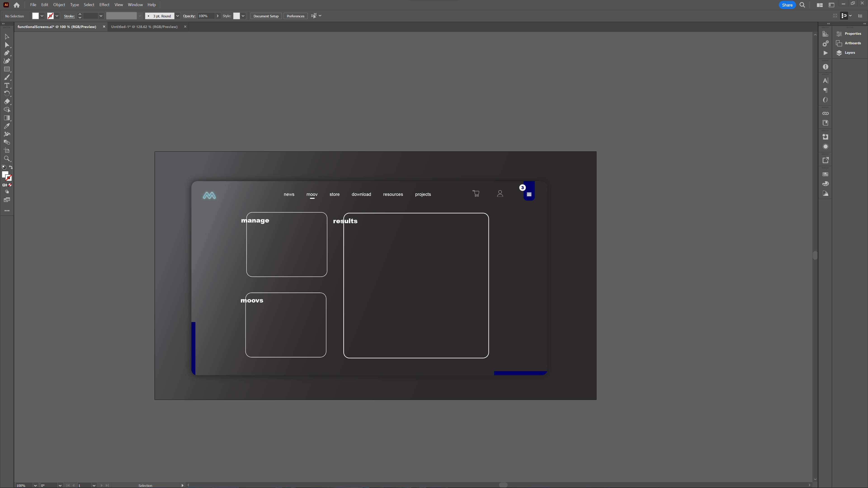This screenshot has height=488, width=868.
Task: Select the Pen tool
Action: (x=7, y=53)
